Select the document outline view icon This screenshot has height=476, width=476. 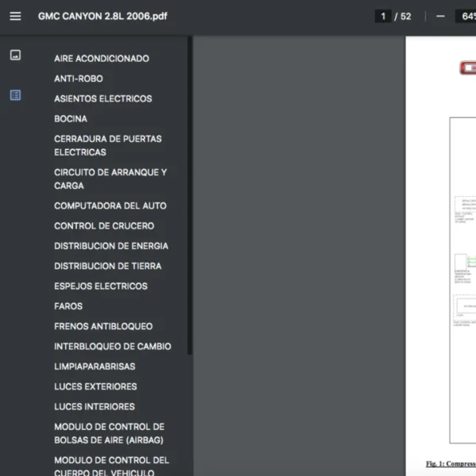pyautogui.click(x=15, y=95)
